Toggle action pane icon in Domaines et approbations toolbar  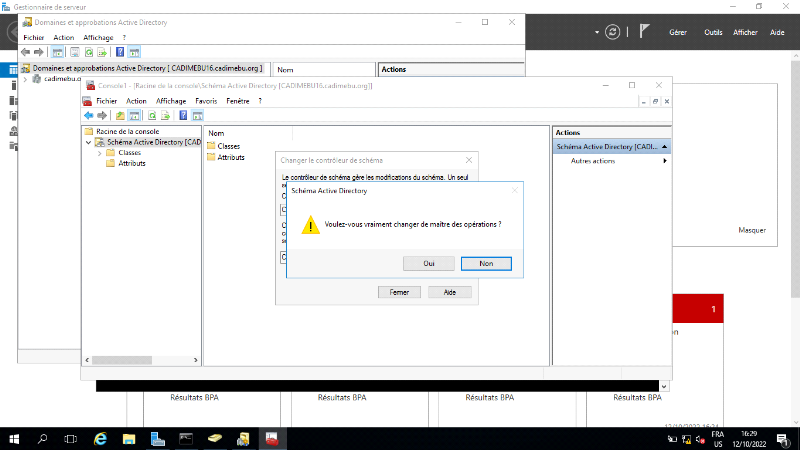point(134,52)
